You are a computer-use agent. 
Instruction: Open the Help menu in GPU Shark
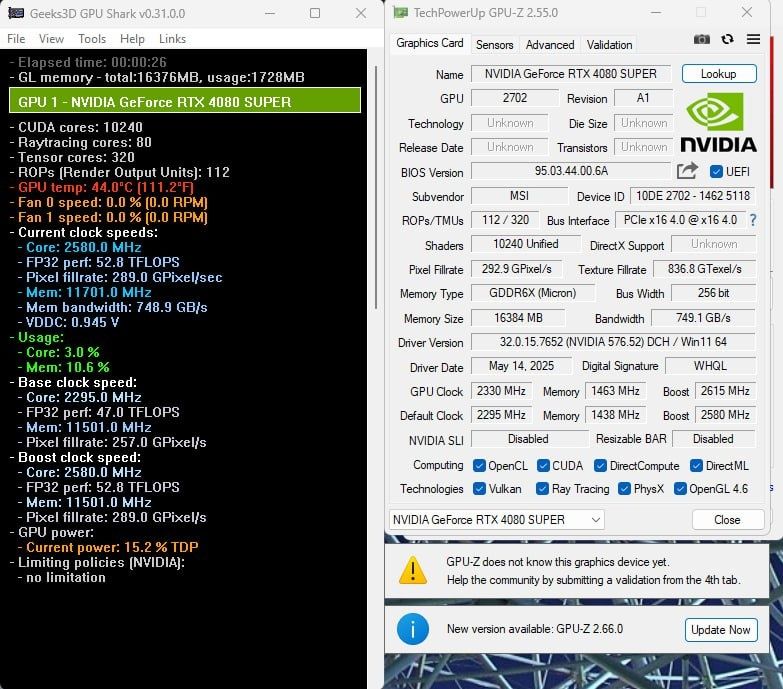pyautogui.click(x=132, y=38)
